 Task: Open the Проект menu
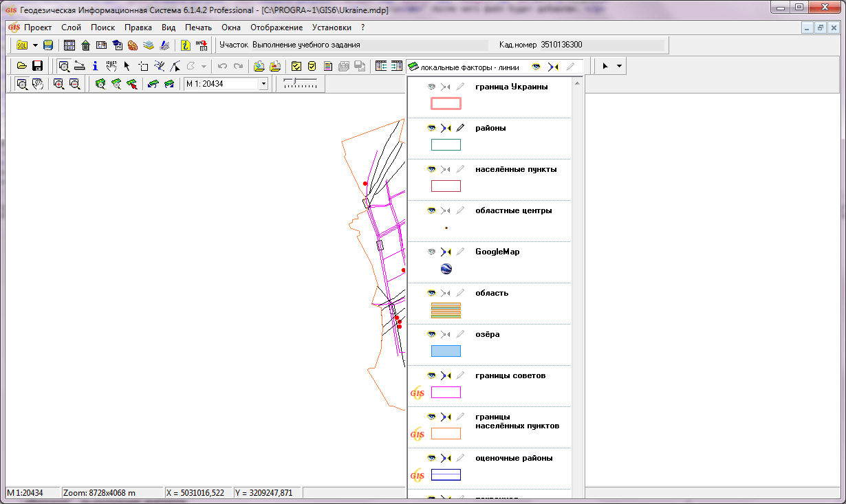click(x=38, y=28)
